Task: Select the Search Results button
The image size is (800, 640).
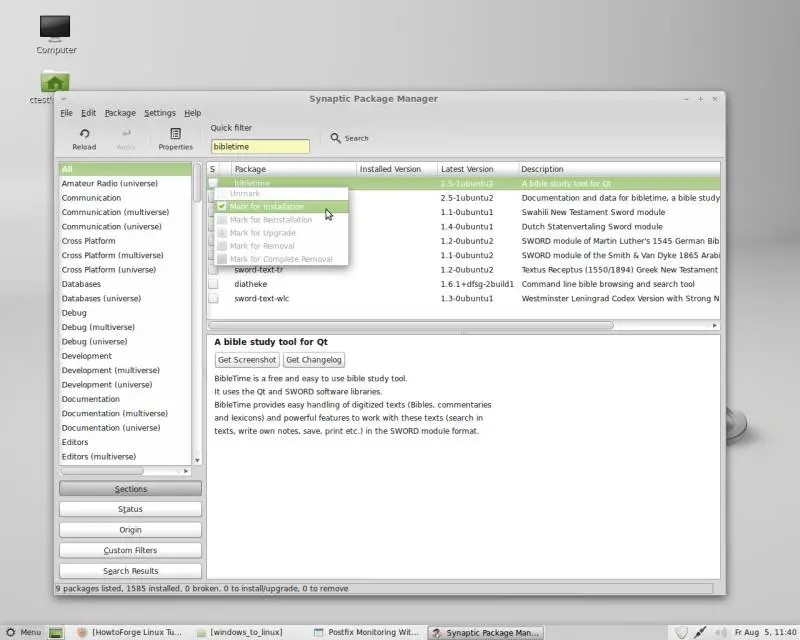Action: [130, 571]
